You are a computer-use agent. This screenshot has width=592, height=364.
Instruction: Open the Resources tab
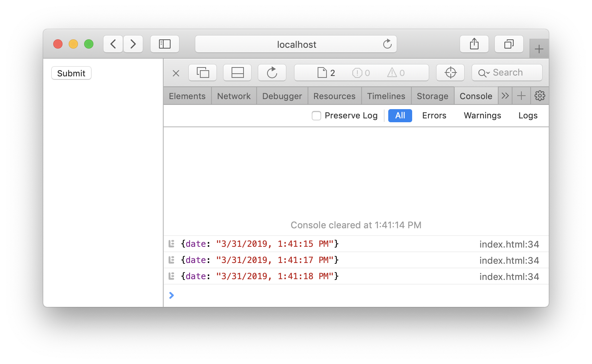pos(334,96)
